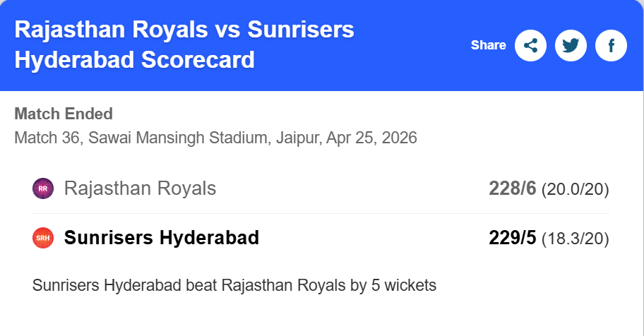
Task: Open the Sunrisers Hyderabad team name
Action: click(161, 238)
